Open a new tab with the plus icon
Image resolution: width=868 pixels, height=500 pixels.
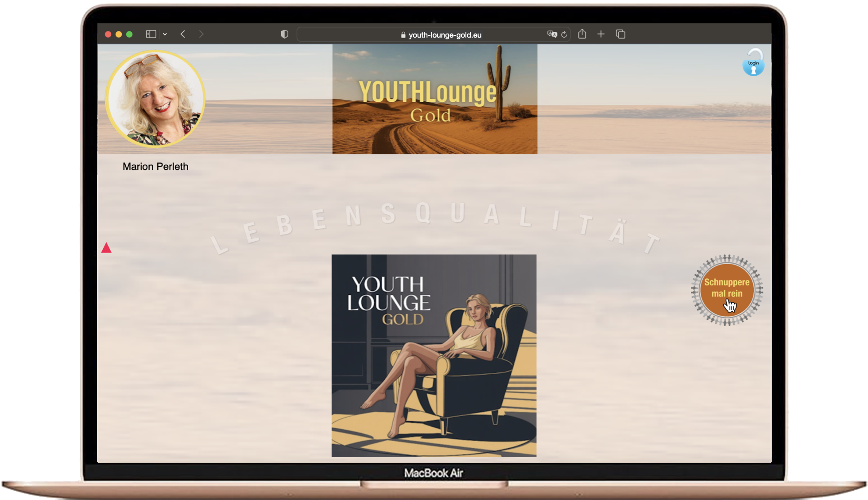coord(601,34)
